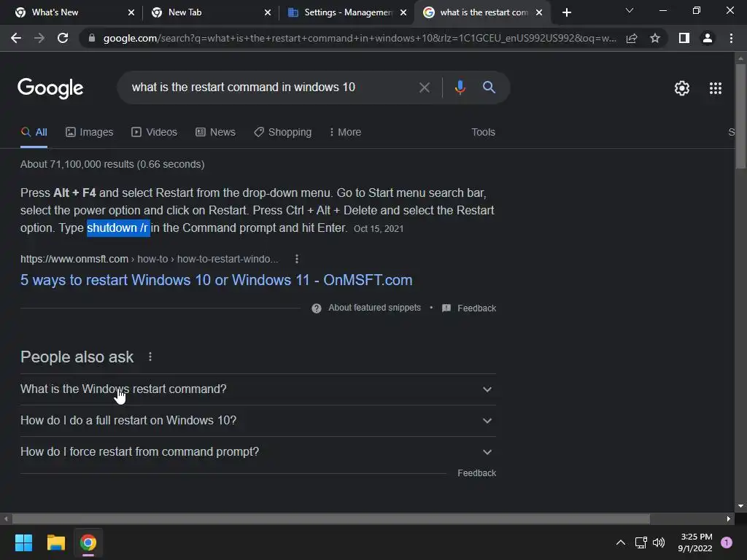747x560 pixels.
Task: Open options for onmsft.com result
Action: 297,259
